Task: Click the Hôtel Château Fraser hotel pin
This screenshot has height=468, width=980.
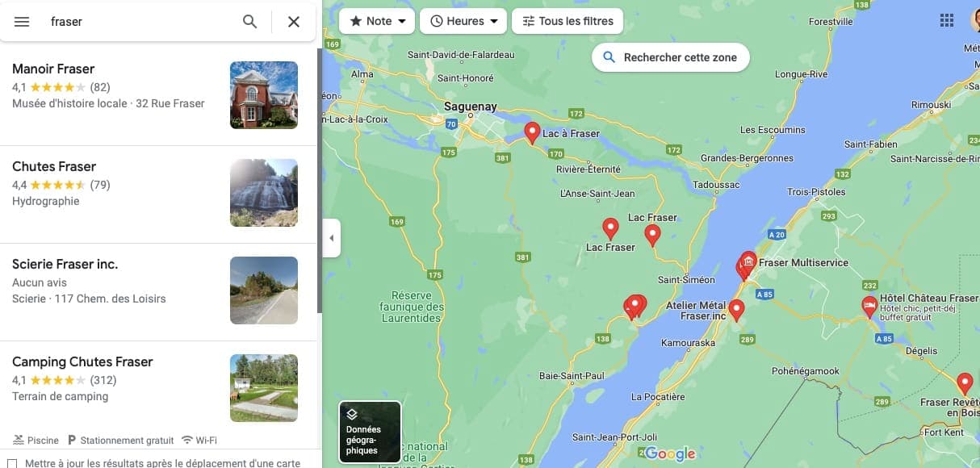Action: (869, 307)
